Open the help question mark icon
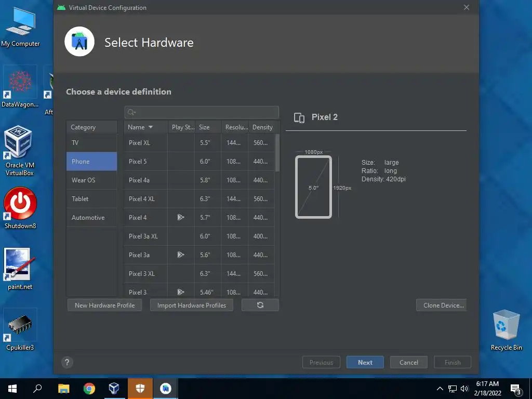The image size is (532, 399). point(67,362)
